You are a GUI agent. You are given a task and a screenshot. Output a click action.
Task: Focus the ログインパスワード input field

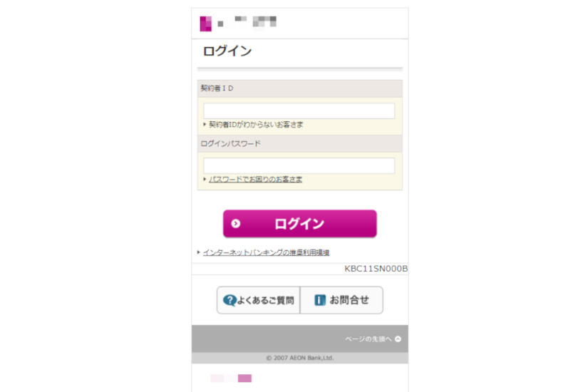[x=299, y=165]
